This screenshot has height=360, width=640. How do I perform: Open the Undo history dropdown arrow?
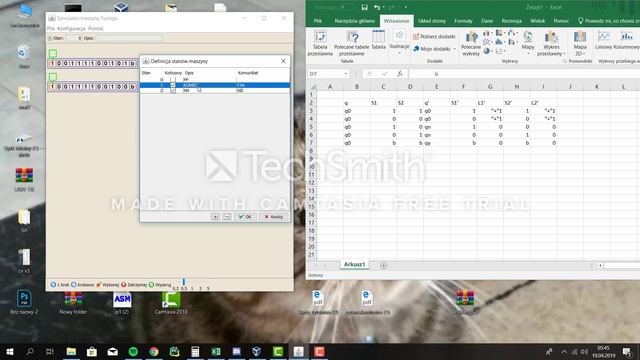coord(384,7)
